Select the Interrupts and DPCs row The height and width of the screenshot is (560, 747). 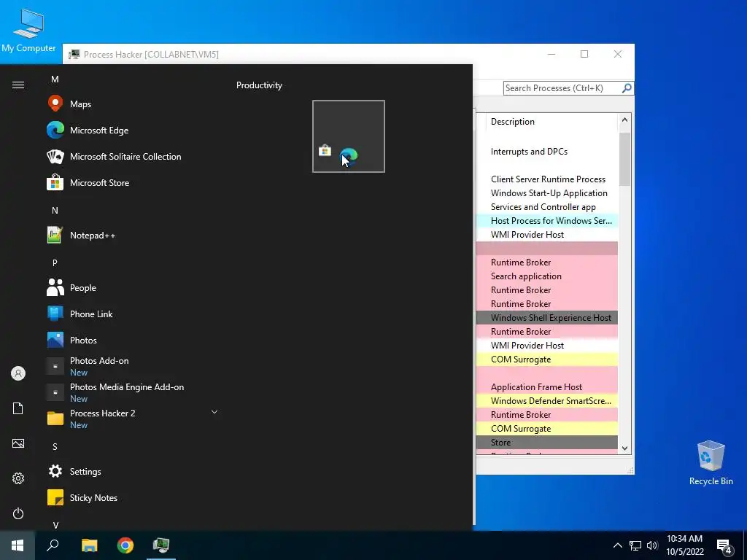(x=547, y=152)
